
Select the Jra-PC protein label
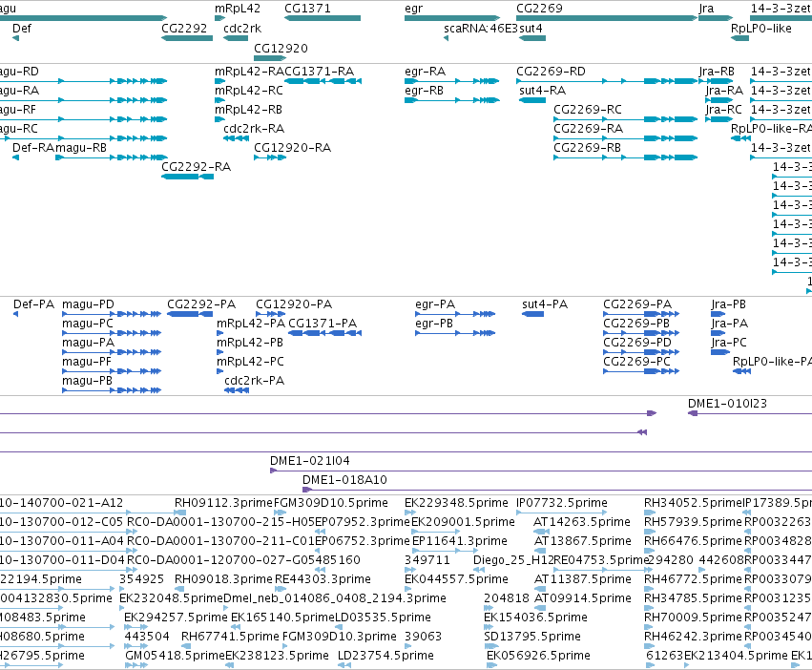pyautogui.click(x=729, y=343)
